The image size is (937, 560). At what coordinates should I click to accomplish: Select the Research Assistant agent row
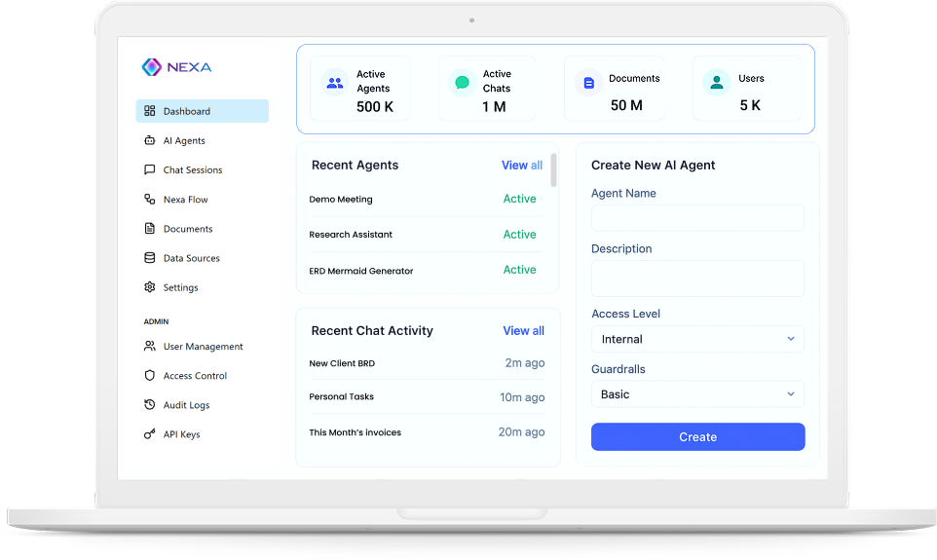point(427,235)
